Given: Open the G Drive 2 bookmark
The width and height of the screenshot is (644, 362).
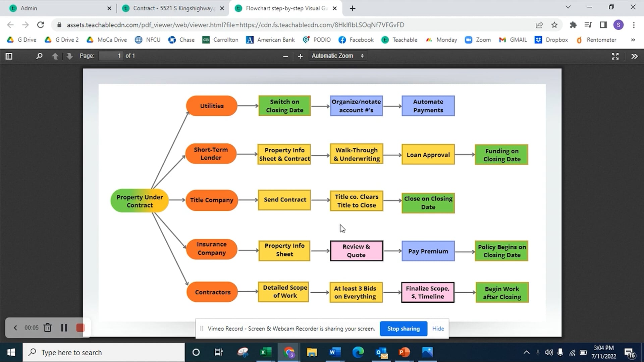Looking at the screenshot, I should coord(62,40).
